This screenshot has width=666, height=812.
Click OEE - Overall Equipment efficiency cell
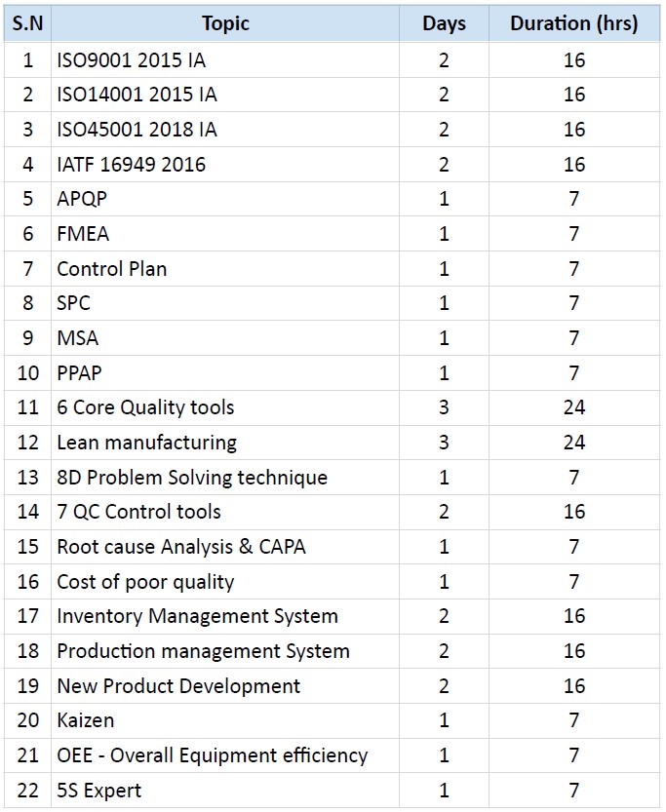(x=225, y=755)
